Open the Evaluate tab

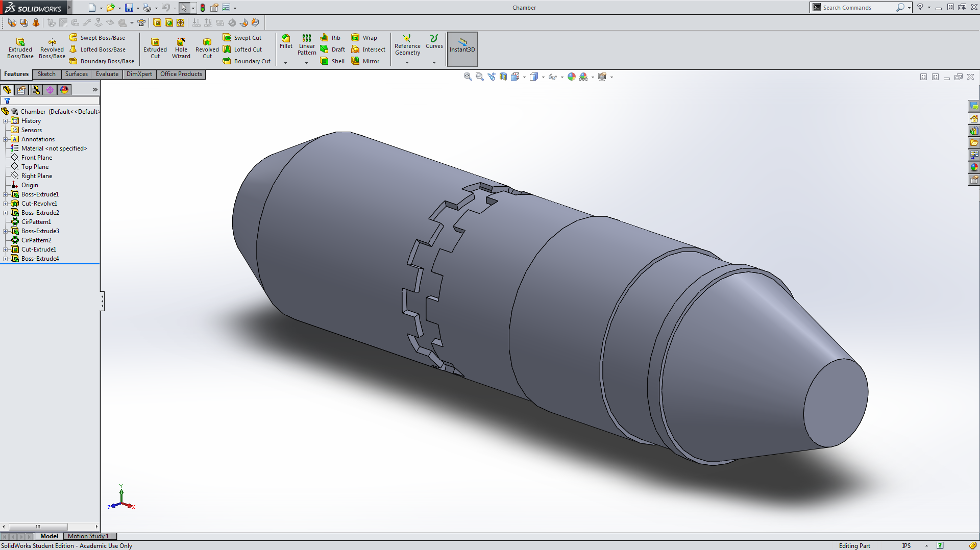pyautogui.click(x=107, y=74)
